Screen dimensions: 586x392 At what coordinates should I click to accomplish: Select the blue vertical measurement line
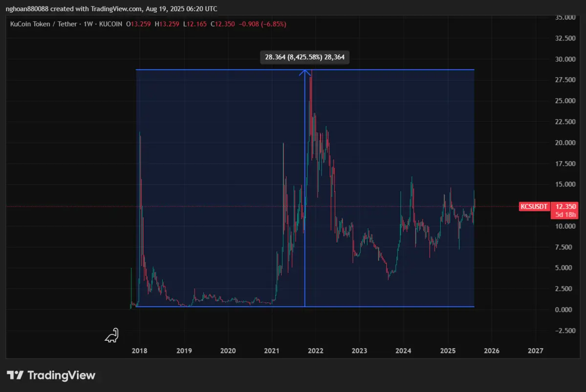tap(305, 195)
